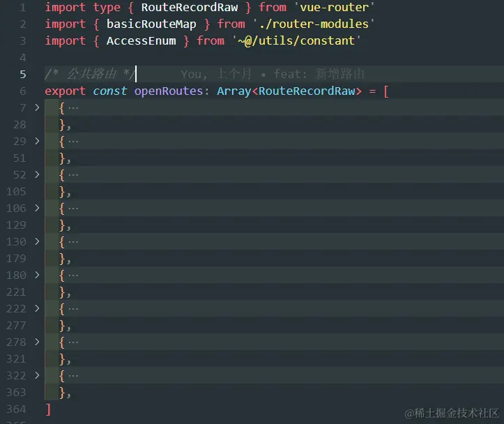This screenshot has width=504, height=424.
Task: Click AccessEnum identifier on line 3
Action: point(142,41)
